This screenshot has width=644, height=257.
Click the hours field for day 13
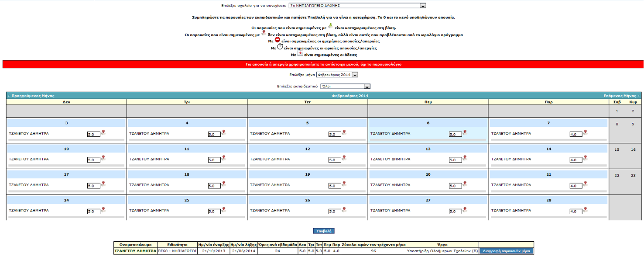[455, 160]
